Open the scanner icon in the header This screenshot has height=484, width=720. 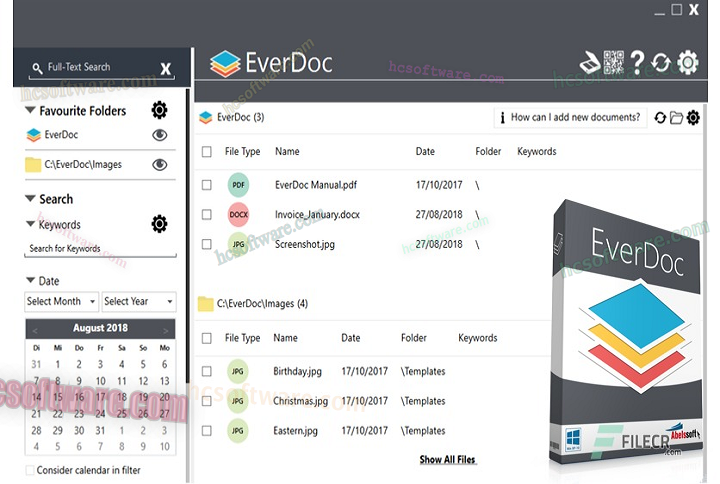point(591,62)
